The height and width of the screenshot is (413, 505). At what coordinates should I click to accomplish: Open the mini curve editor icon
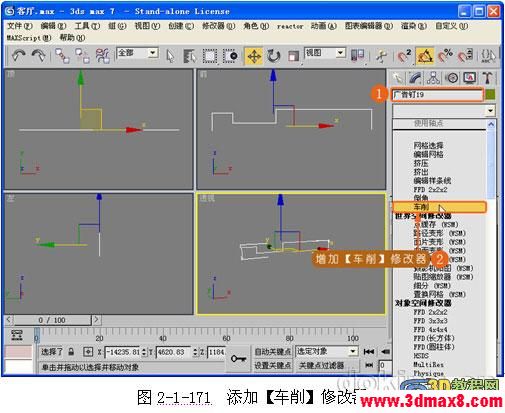(x=17, y=335)
